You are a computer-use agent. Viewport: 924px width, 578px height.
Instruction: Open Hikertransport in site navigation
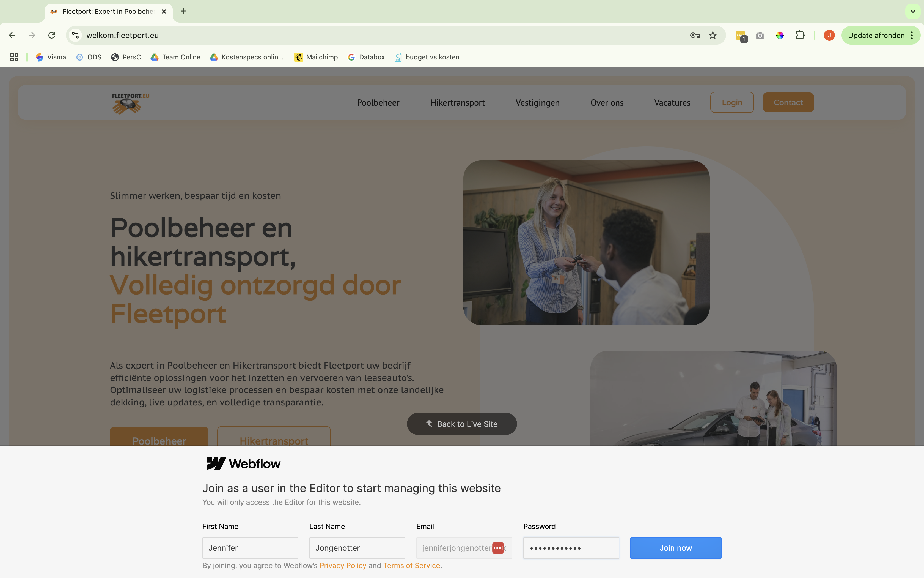[457, 102]
